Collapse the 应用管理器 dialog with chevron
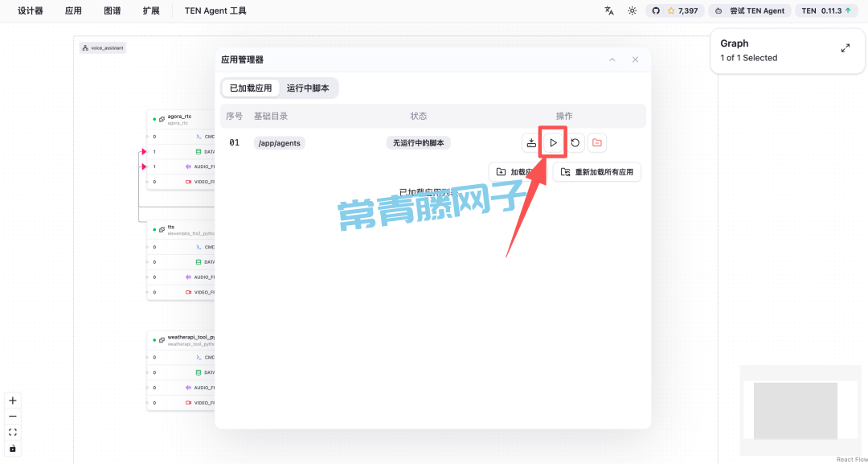The image size is (868, 464). 612,60
